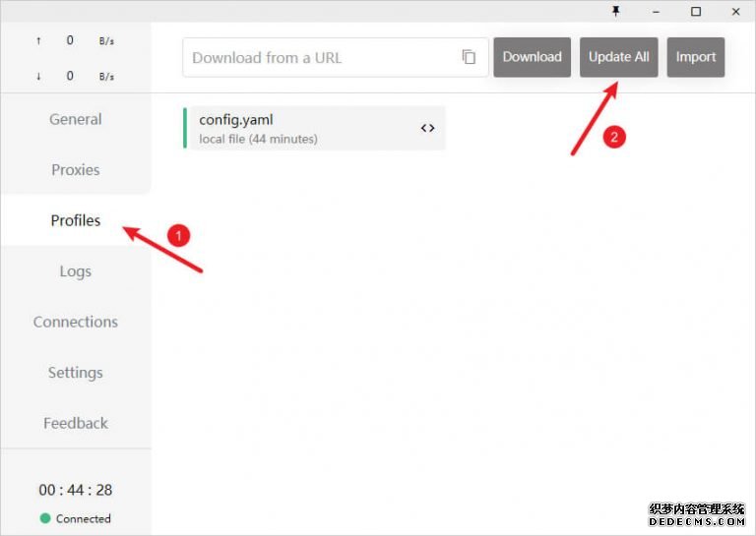
Task: Select the config.yaml profile entry
Action: coord(295,128)
